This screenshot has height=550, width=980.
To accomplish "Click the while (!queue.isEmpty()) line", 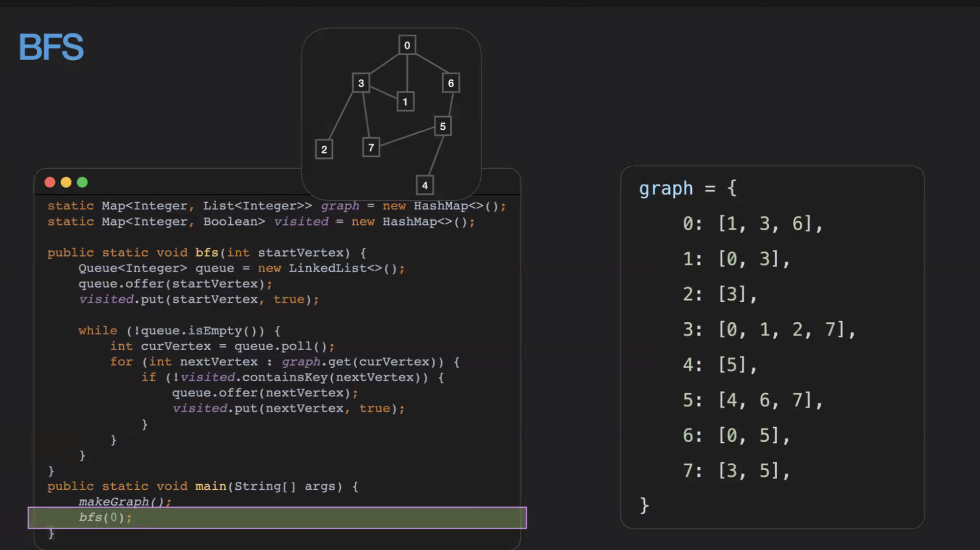I will click(179, 331).
